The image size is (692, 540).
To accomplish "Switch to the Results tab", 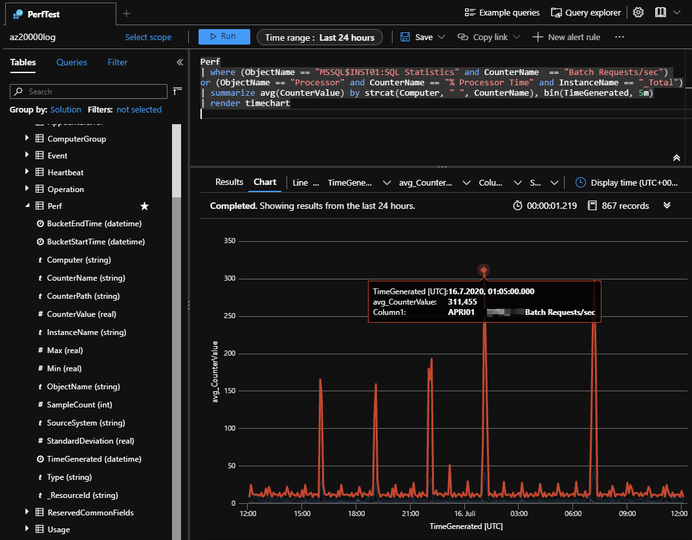I will [229, 182].
